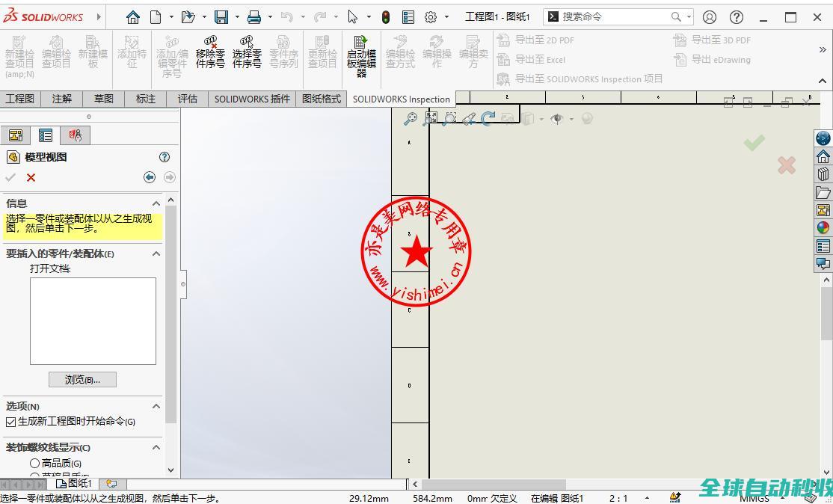Select the high quality (高品质) radio option

pos(34,463)
